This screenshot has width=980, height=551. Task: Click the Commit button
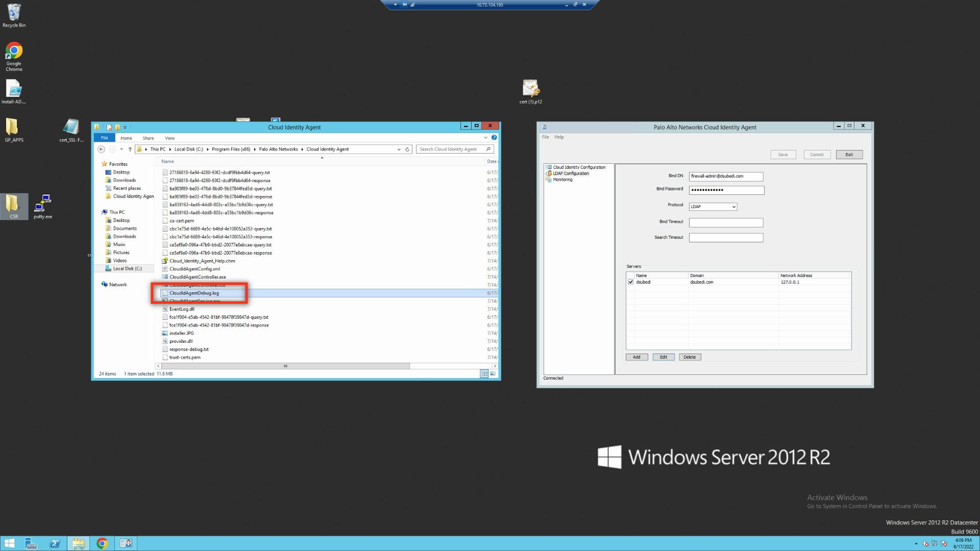pos(817,155)
